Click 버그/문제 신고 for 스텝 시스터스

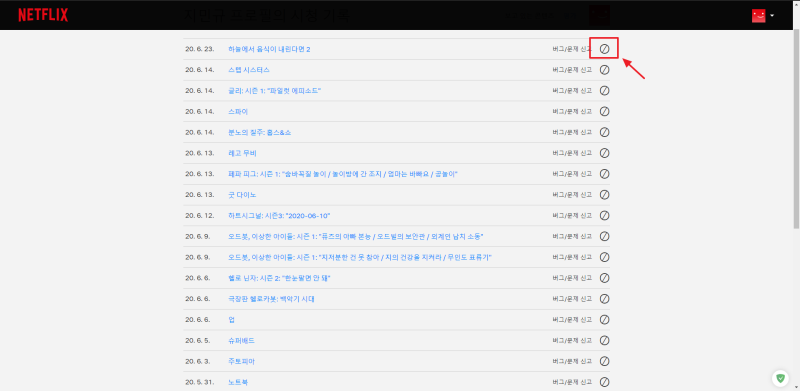pyautogui.click(x=572, y=70)
